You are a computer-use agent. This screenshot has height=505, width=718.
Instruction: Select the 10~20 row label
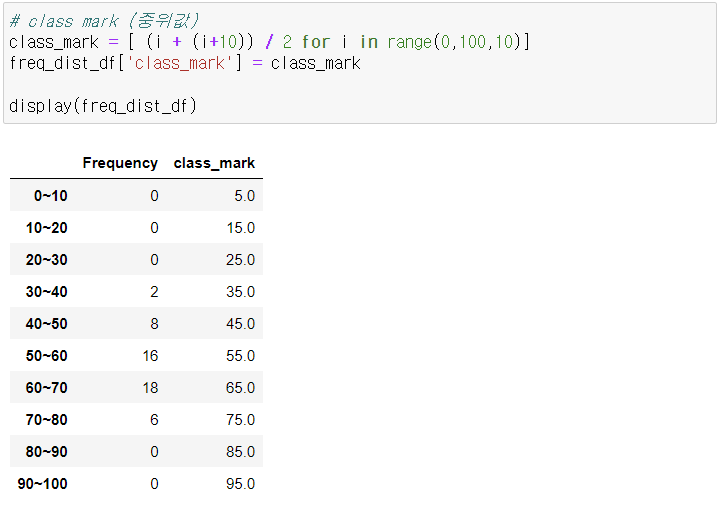tap(47, 228)
